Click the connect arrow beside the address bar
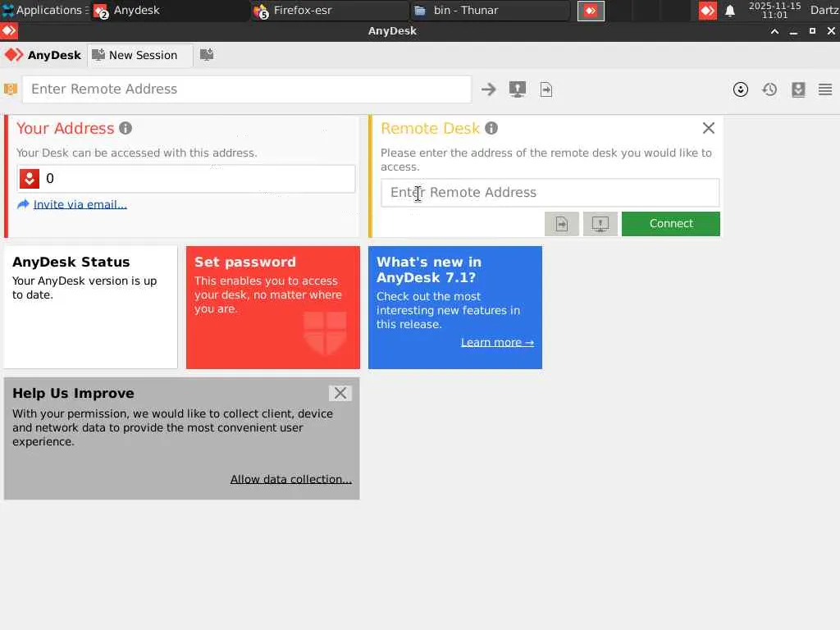This screenshot has height=630, width=840. 488,89
